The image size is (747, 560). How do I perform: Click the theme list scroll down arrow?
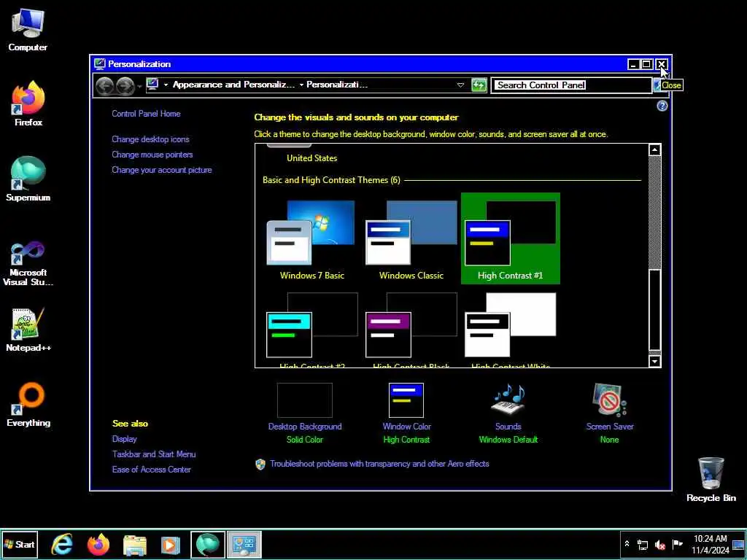pyautogui.click(x=654, y=362)
